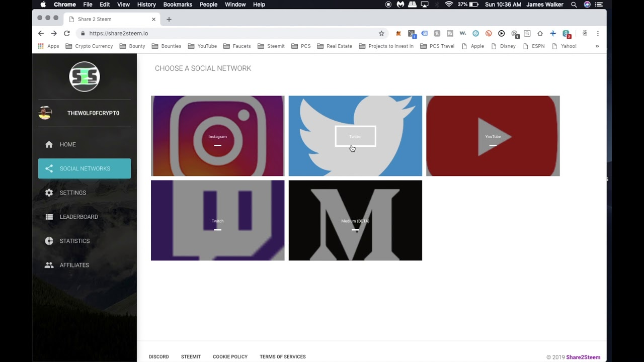Open the Home page from sidebar
Image resolution: width=644 pixels, height=362 pixels.
click(84, 144)
